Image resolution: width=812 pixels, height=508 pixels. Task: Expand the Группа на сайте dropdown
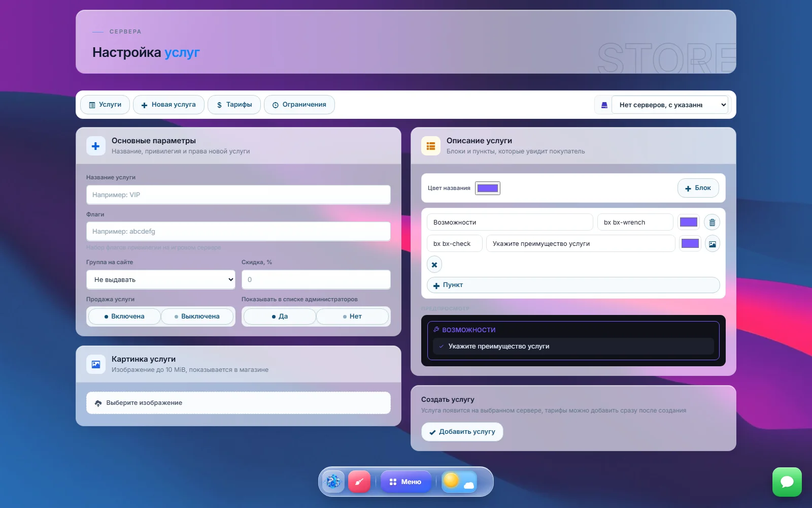(161, 280)
